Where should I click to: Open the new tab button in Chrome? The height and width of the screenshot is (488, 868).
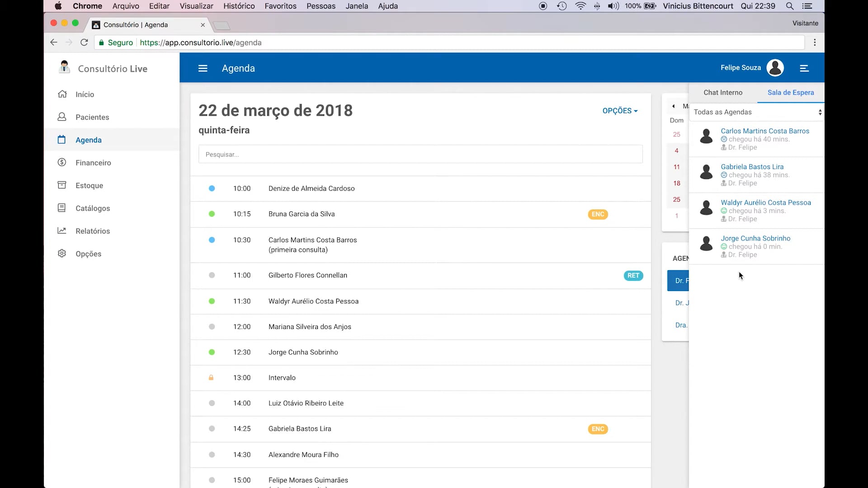222,25
